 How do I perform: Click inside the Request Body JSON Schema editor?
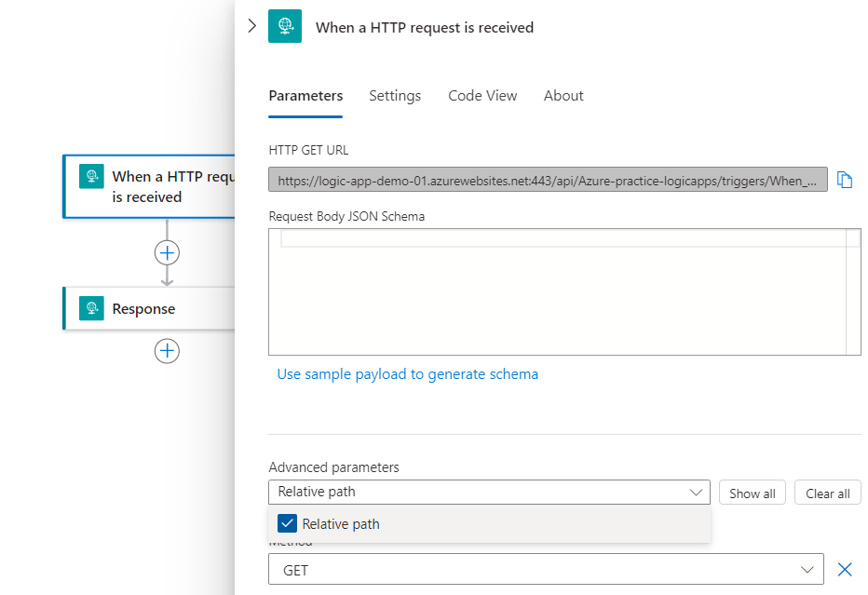click(x=559, y=298)
